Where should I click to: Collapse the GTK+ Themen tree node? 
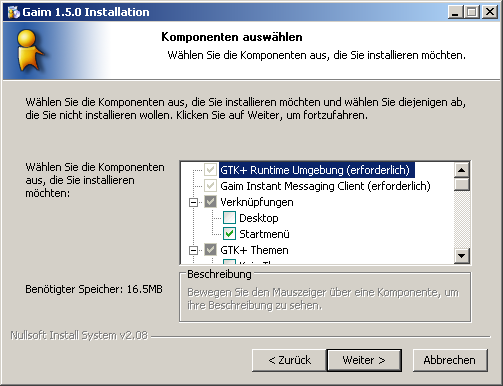[x=193, y=250]
